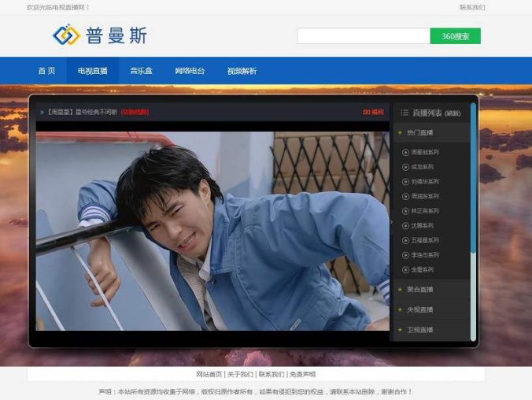Select the 金庸系列 channel
Viewport: 532px width, 400px height.
coord(422,269)
